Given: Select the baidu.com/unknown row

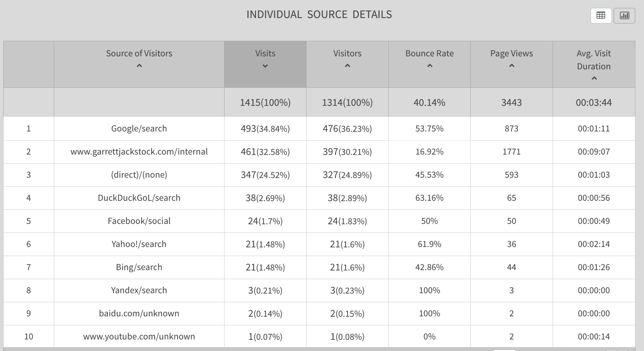Looking at the screenshot, I should click(139, 313).
